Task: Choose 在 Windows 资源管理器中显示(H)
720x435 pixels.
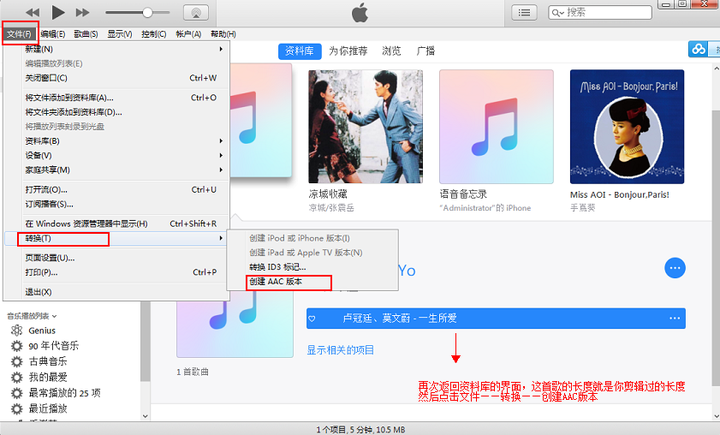Action: [116, 224]
